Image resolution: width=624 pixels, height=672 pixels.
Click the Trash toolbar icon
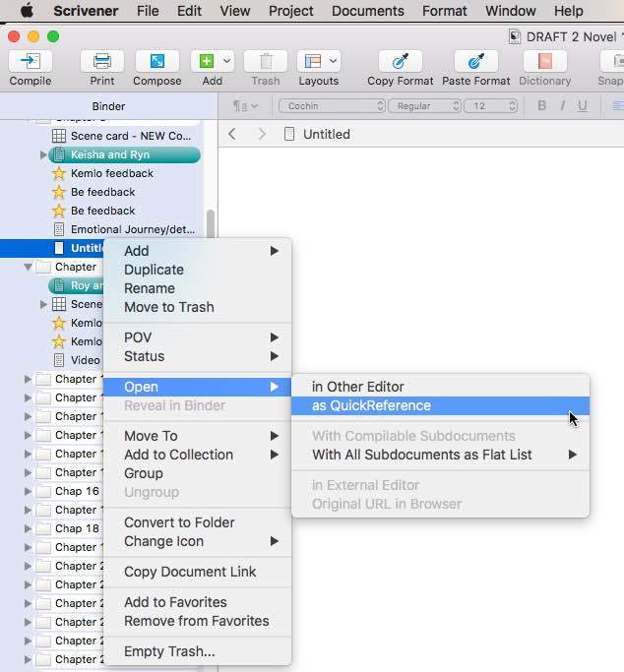[266, 62]
